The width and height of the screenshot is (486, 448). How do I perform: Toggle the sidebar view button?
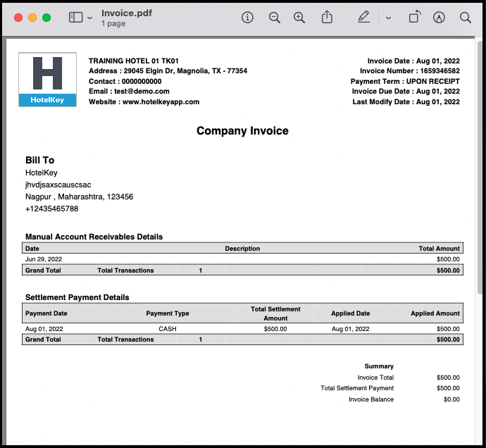point(75,18)
